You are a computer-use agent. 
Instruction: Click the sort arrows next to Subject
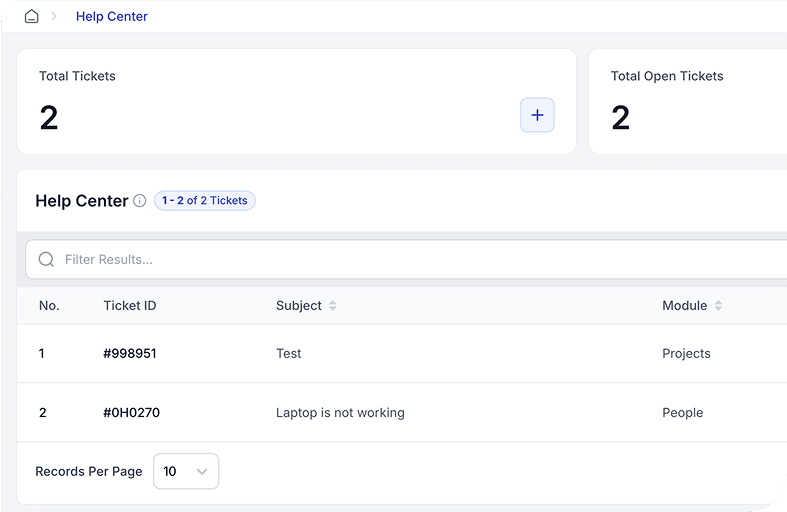tap(333, 306)
